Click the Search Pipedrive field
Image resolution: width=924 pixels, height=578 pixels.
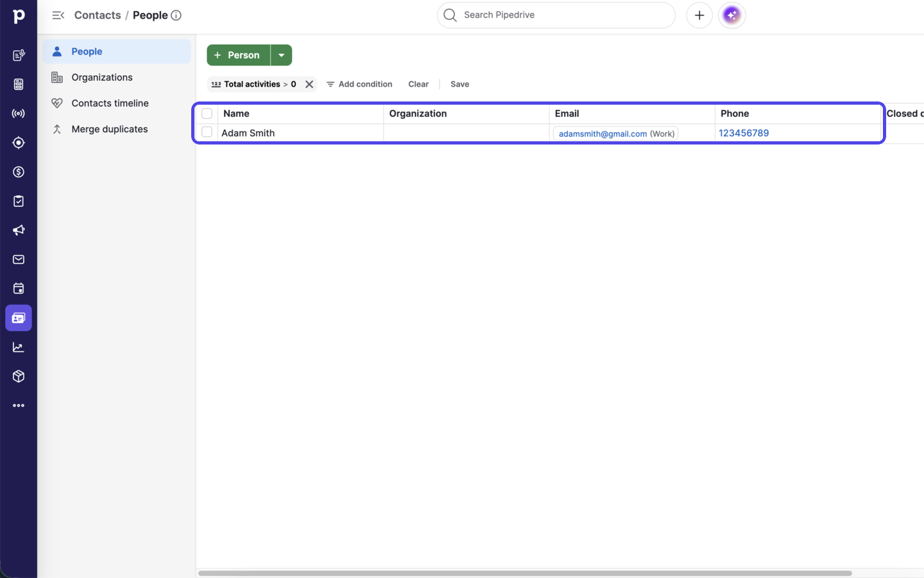[556, 15]
